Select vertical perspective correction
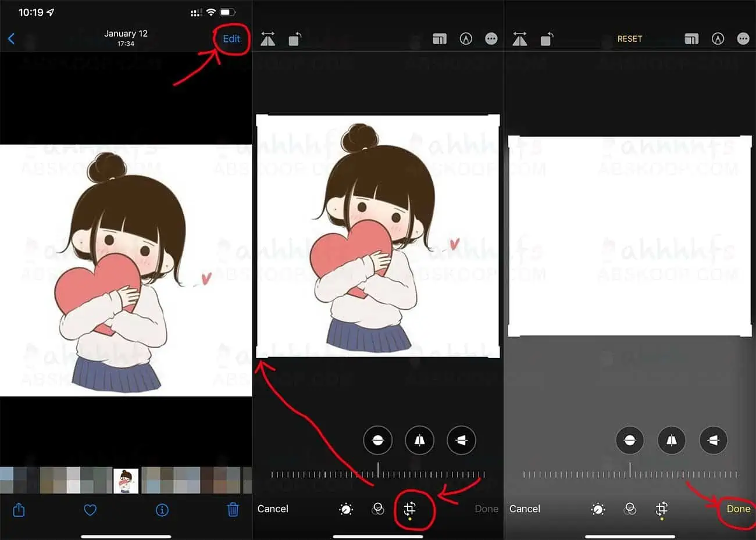This screenshot has width=756, height=540. tap(419, 440)
